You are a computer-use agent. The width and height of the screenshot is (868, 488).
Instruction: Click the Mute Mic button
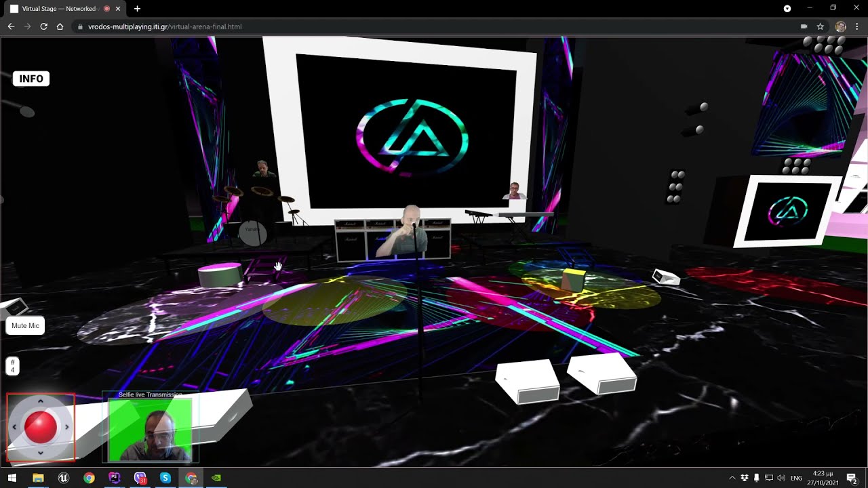25,326
